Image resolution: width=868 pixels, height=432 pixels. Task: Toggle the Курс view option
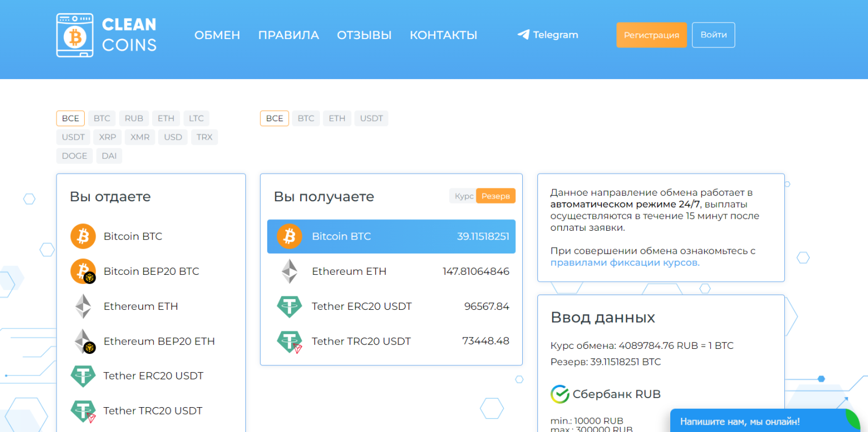463,196
